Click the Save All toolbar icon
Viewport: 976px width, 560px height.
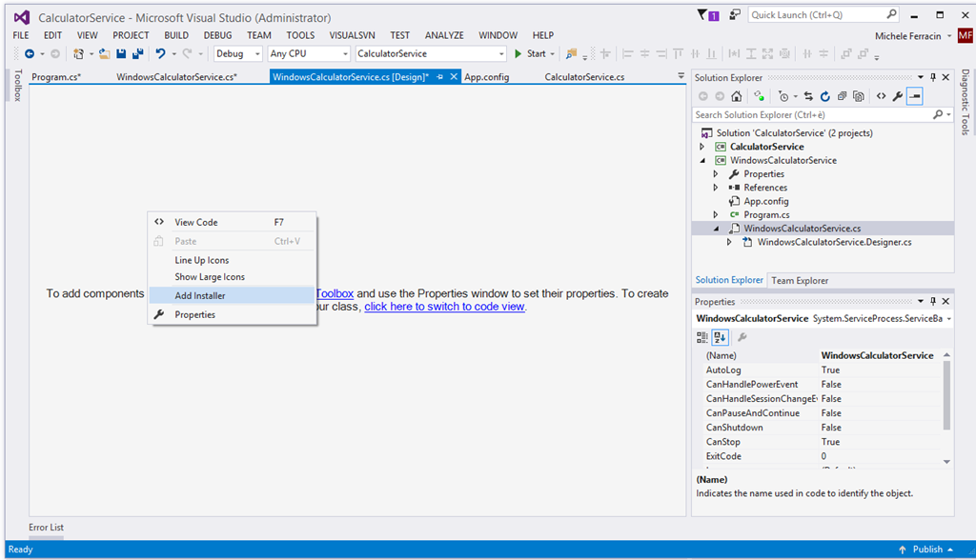[137, 54]
